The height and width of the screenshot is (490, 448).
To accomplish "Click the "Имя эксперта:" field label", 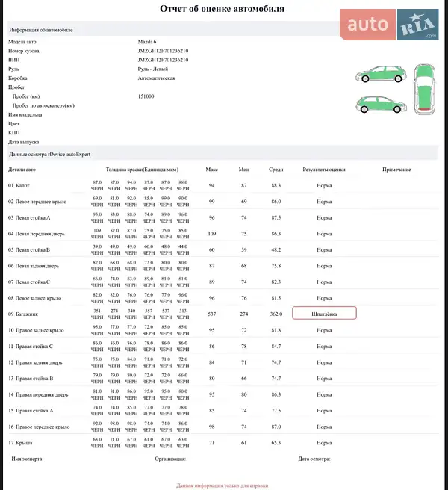I will coord(28,459).
